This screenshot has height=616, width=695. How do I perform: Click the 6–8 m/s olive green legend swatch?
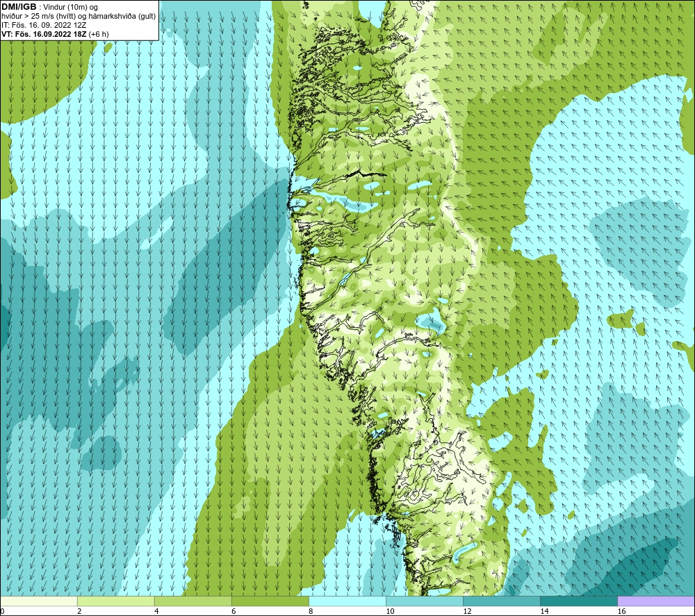270,601
